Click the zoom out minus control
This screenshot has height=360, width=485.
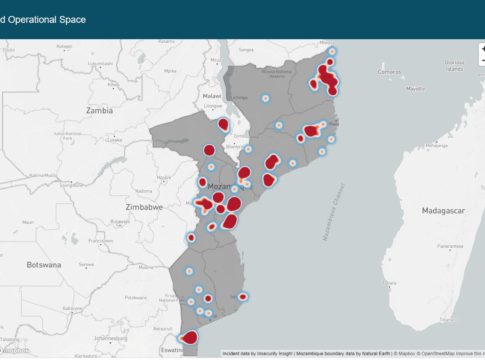point(482,60)
